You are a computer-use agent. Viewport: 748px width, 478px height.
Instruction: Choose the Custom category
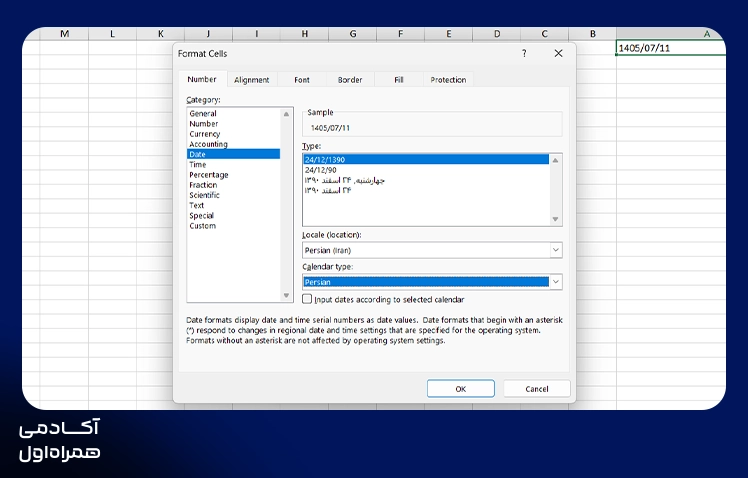[203, 226]
